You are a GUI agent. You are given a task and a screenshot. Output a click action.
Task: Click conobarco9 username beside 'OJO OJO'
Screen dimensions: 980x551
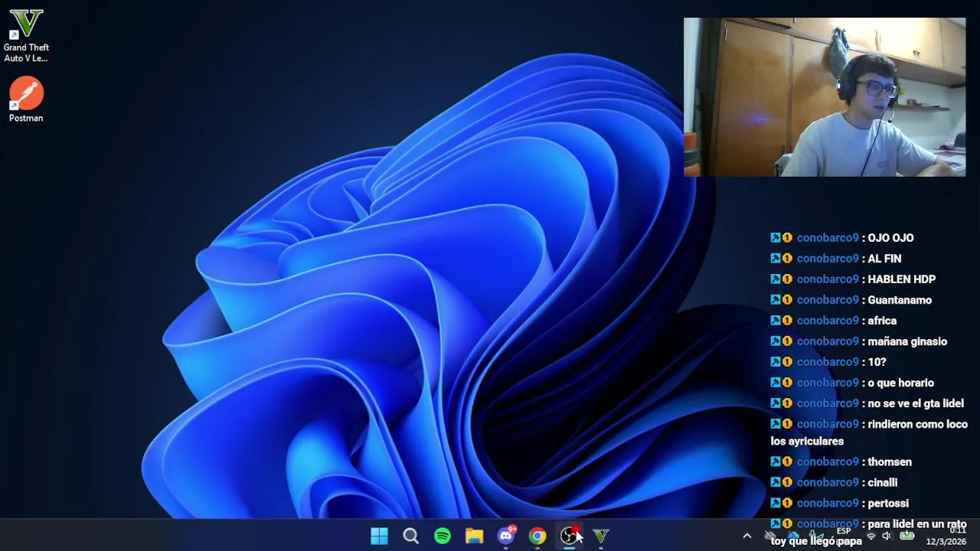tap(828, 238)
